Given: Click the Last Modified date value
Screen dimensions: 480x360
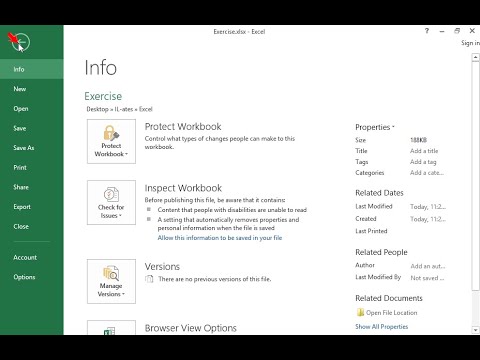Looking at the screenshot, I should tap(428, 207).
